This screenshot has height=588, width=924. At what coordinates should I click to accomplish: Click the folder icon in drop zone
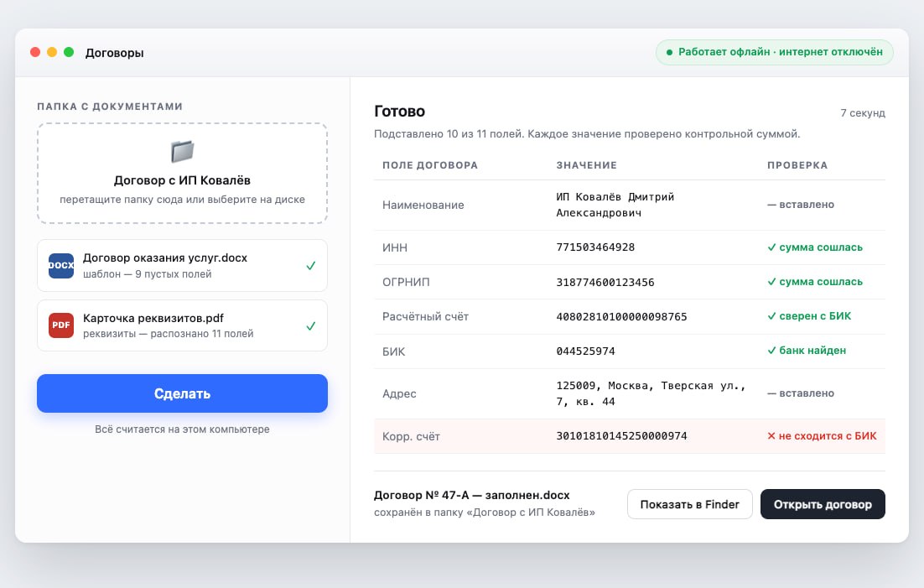point(182,152)
